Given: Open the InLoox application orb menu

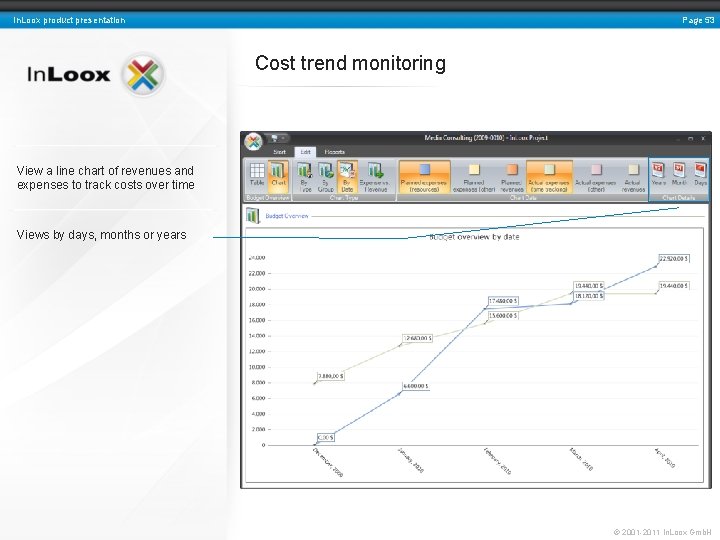Looking at the screenshot, I should tap(253, 142).
